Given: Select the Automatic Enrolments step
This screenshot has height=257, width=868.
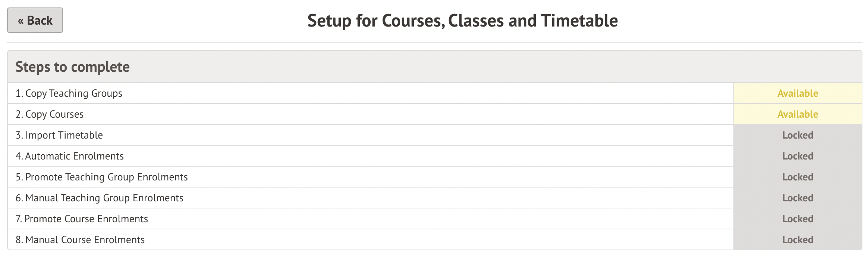Looking at the screenshot, I should 70,156.
